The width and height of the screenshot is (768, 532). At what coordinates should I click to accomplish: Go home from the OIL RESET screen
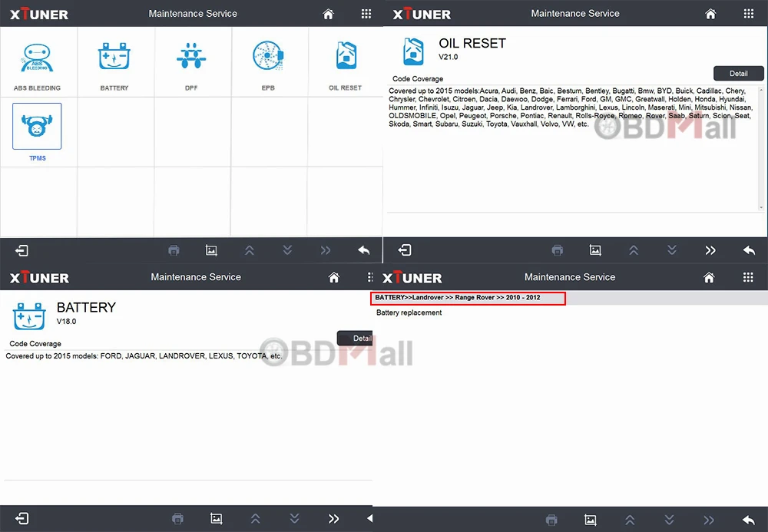tap(710, 14)
